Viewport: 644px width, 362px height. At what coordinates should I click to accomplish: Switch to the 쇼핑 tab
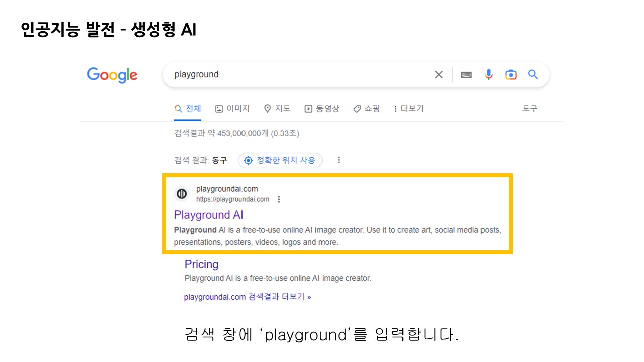coord(366,109)
